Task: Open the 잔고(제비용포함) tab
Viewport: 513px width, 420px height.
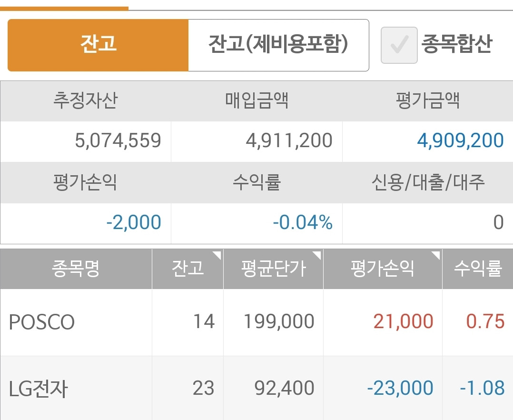Action: click(278, 45)
